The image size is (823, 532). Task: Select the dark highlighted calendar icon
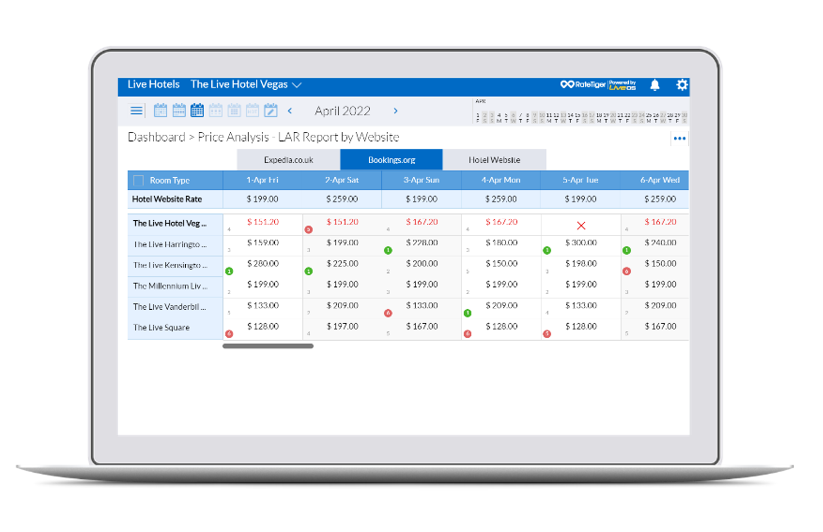coord(197,110)
